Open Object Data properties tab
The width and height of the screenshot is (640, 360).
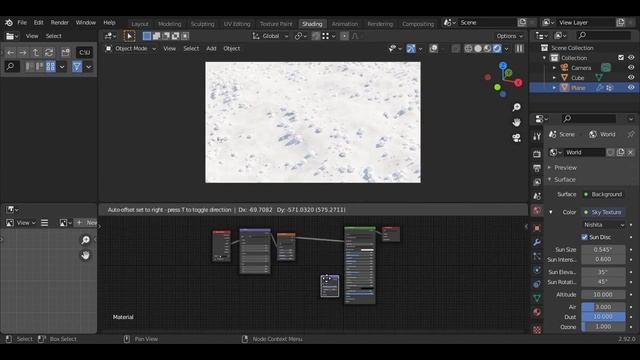[537, 298]
